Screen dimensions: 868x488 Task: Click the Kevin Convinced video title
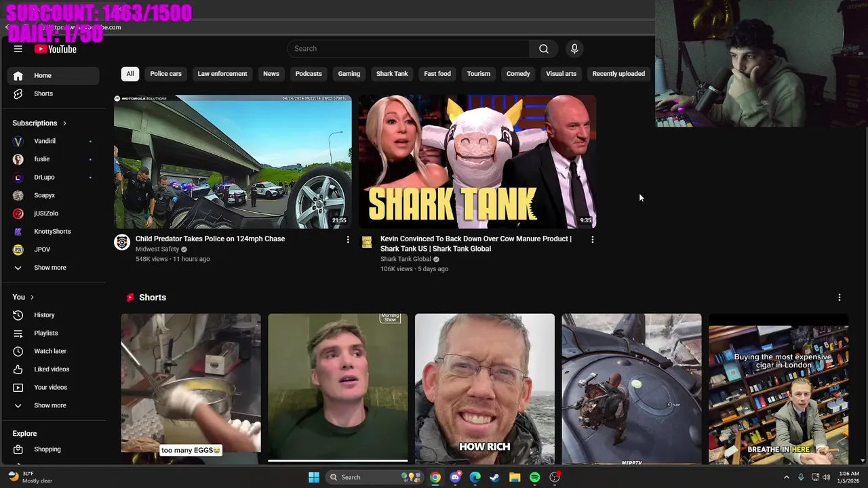point(476,243)
